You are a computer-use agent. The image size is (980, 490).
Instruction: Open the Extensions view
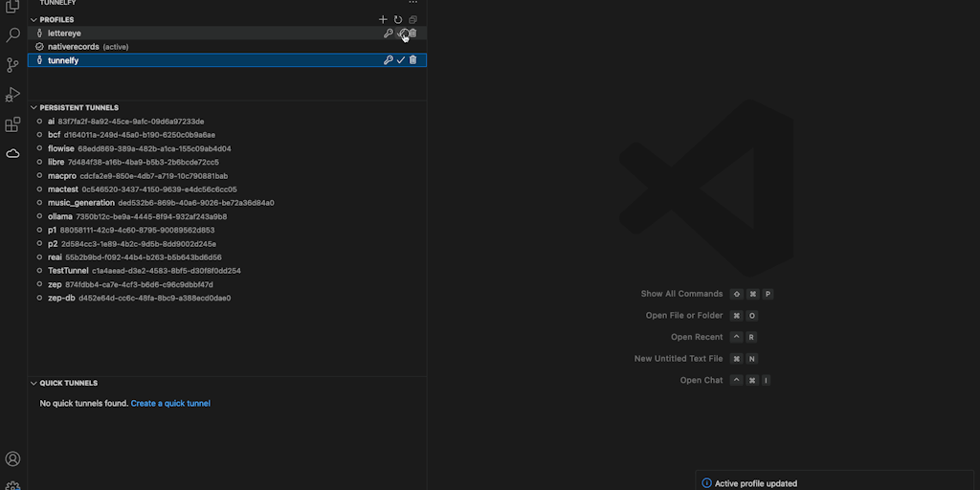pos(12,124)
